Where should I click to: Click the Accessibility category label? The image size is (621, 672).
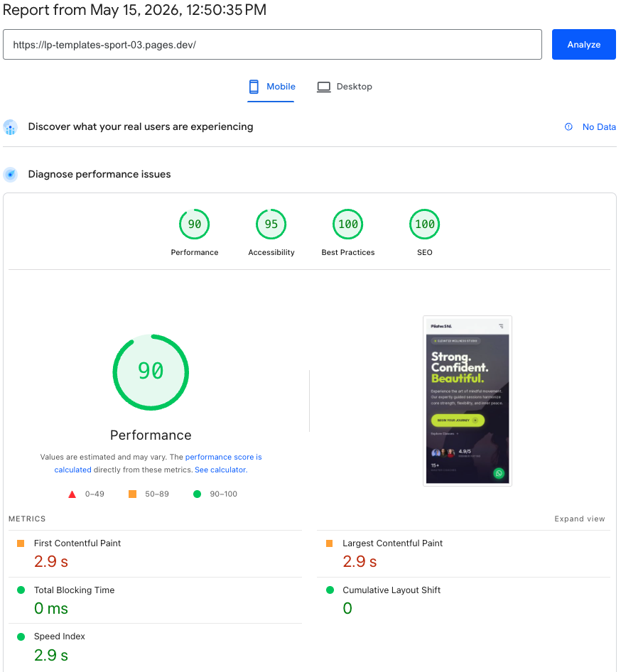[x=271, y=252]
